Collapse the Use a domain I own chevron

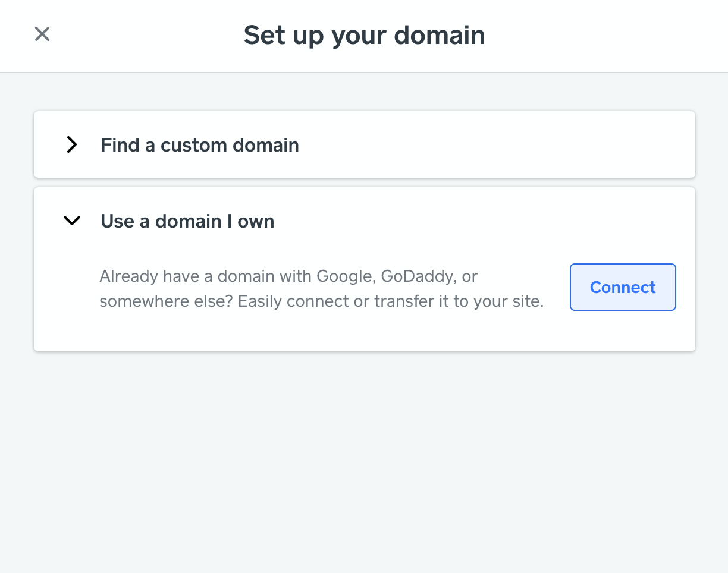[72, 221]
